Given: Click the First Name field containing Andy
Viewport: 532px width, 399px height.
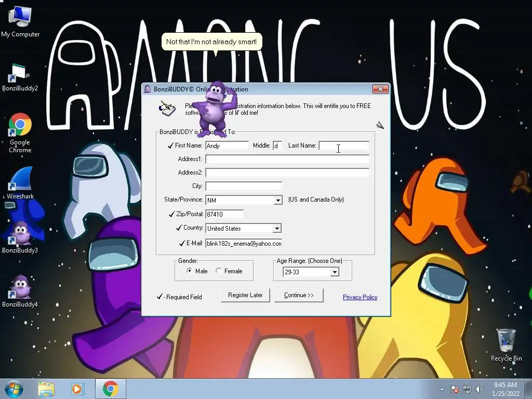Looking at the screenshot, I should tap(227, 145).
